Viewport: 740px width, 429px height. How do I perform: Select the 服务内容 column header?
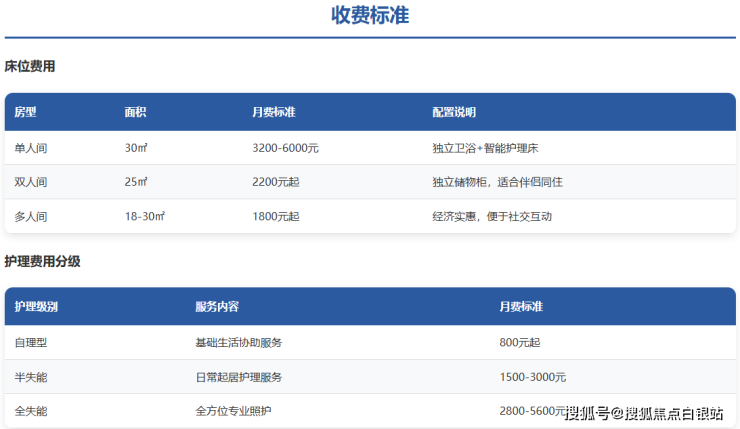(217, 306)
